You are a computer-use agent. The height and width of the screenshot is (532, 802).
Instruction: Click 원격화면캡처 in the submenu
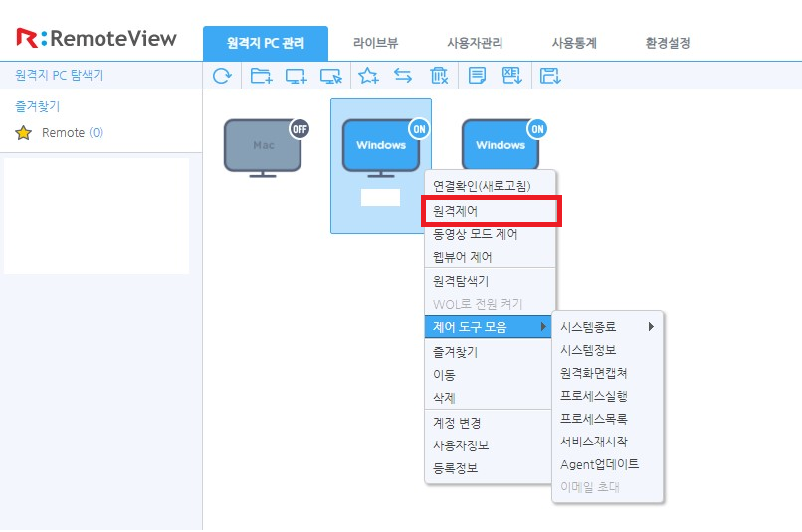(x=593, y=373)
